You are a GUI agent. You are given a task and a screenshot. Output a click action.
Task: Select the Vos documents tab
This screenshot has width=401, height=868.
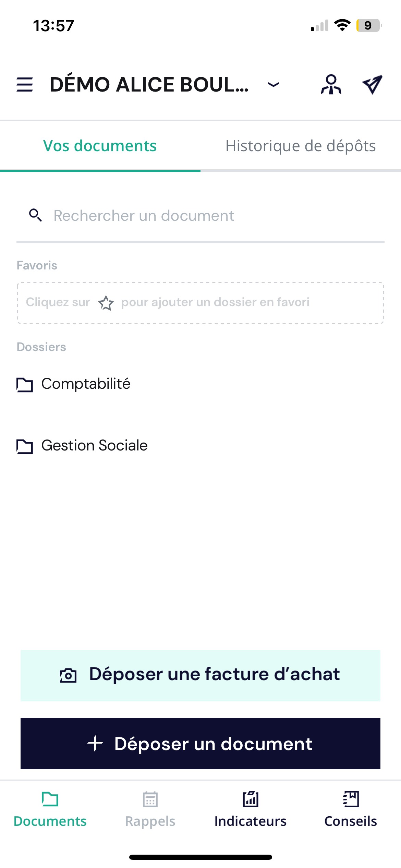100,146
